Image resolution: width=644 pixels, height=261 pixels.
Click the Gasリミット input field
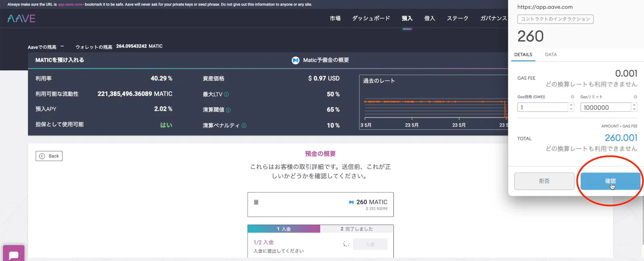606,107
